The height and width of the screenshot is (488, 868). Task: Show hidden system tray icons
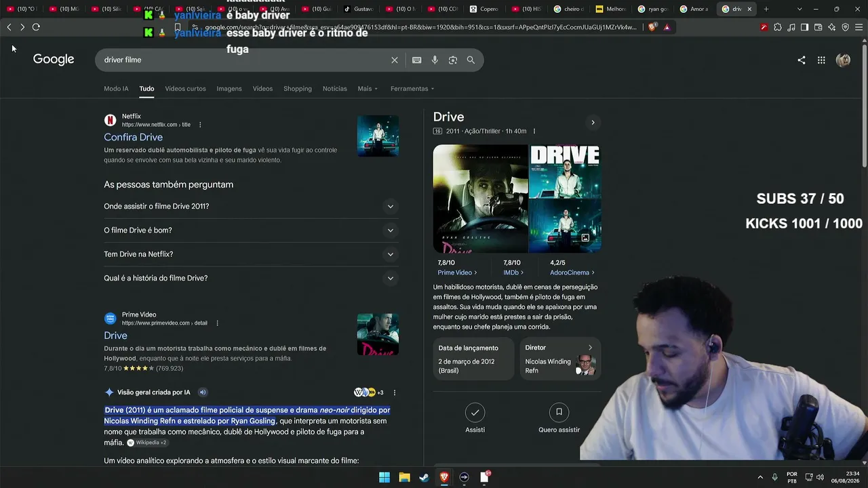760,477
